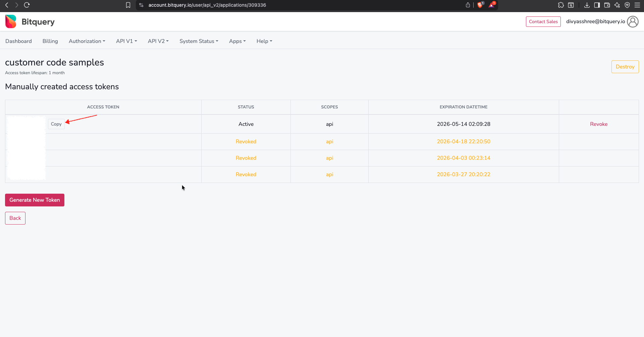Click the STATUS column header
The height and width of the screenshot is (337, 644).
246,107
